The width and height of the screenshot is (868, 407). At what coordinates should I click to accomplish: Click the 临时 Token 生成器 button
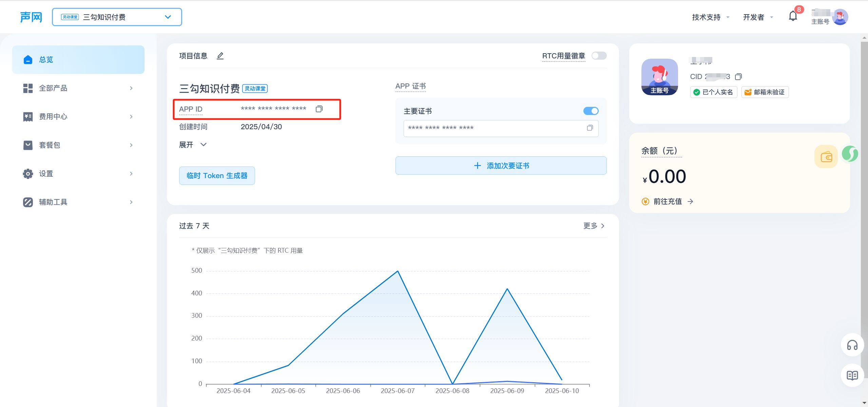point(217,176)
